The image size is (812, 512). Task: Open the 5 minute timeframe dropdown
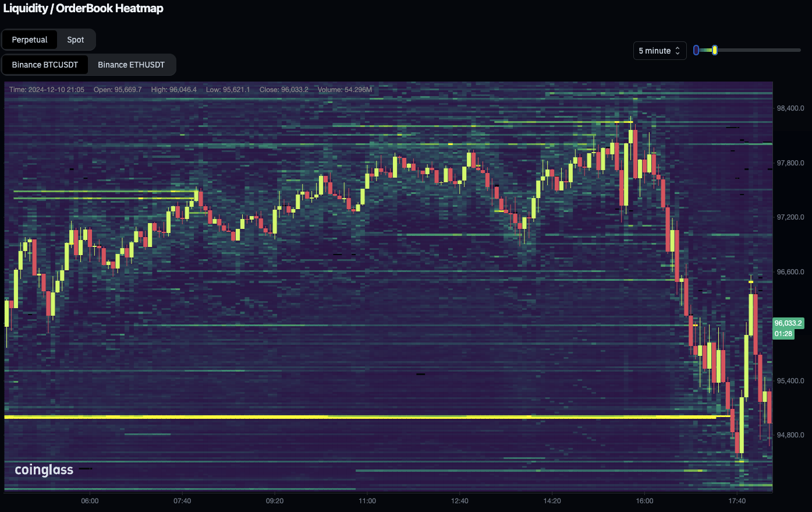pyautogui.click(x=659, y=51)
